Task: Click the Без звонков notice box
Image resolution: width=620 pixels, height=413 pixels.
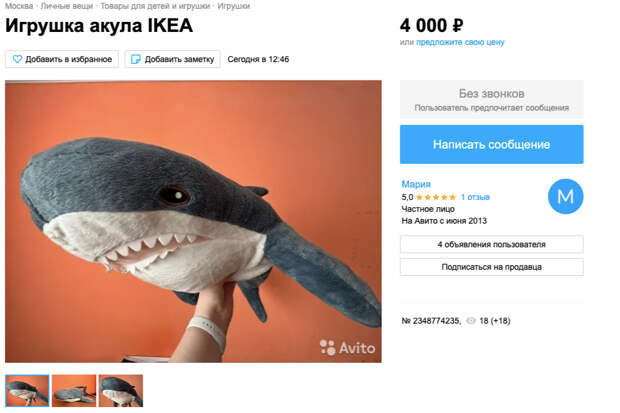Action: click(x=491, y=100)
